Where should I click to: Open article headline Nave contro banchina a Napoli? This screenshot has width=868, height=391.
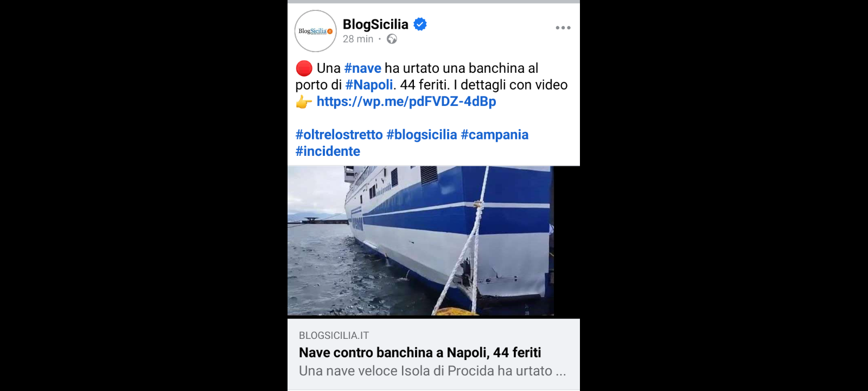click(420, 353)
